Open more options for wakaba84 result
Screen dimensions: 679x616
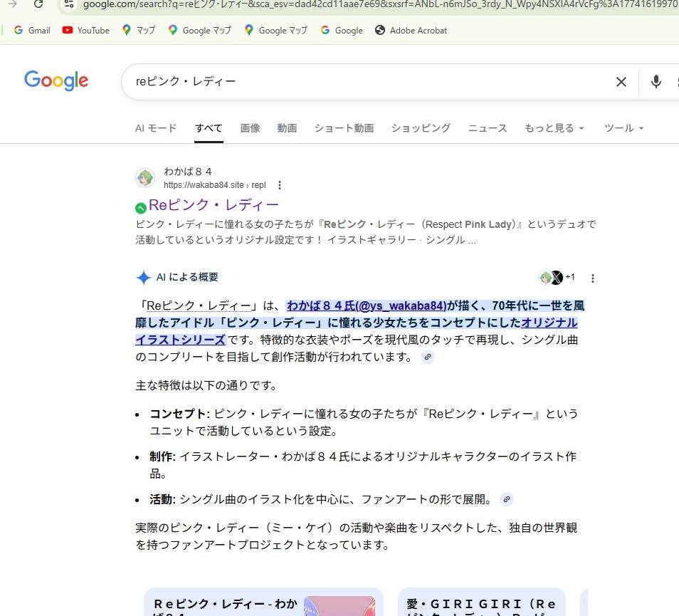click(280, 185)
